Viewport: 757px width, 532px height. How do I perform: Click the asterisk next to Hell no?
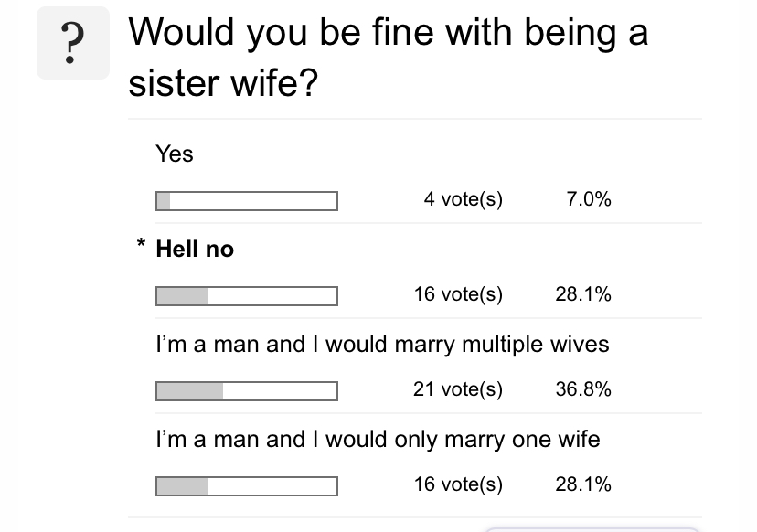[141, 243]
